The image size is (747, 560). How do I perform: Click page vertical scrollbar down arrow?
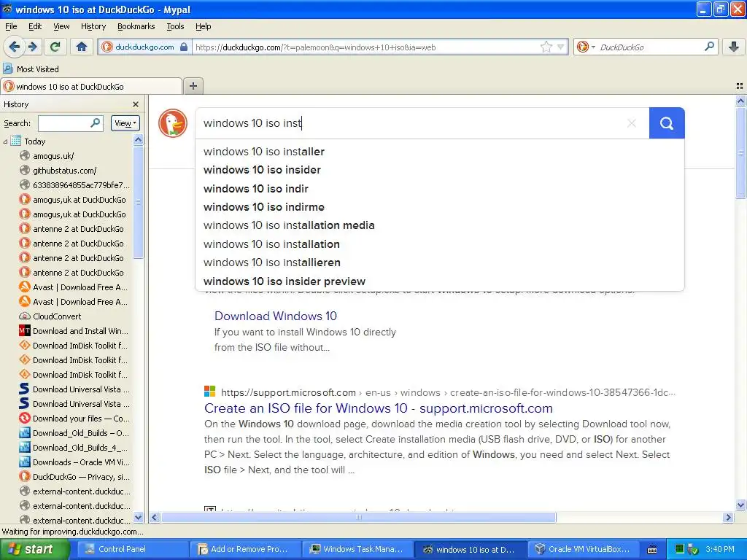pyautogui.click(x=740, y=505)
